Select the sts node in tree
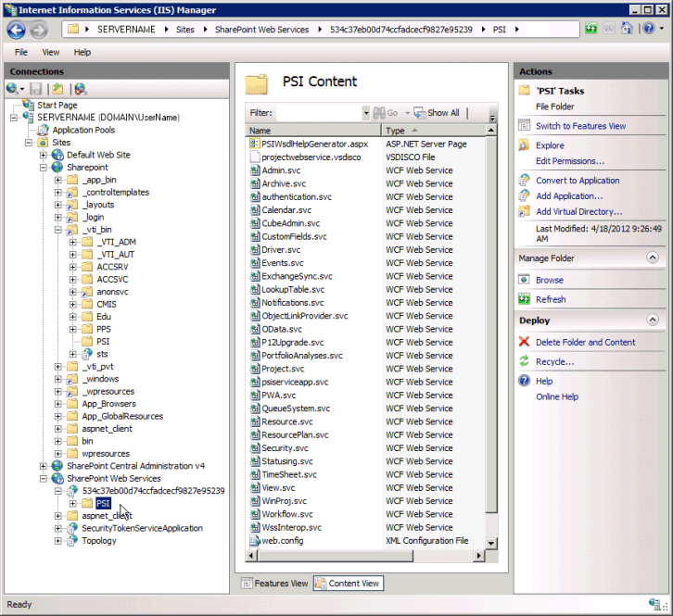This screenshot has width=673, height=616. (102, 354)
